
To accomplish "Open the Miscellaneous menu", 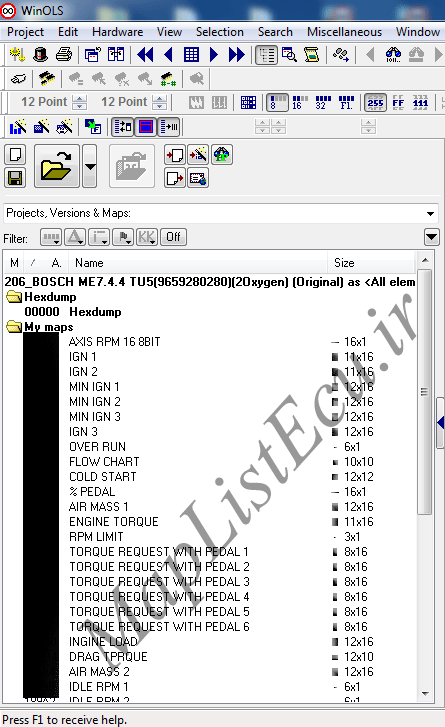I will click(344, 32).
